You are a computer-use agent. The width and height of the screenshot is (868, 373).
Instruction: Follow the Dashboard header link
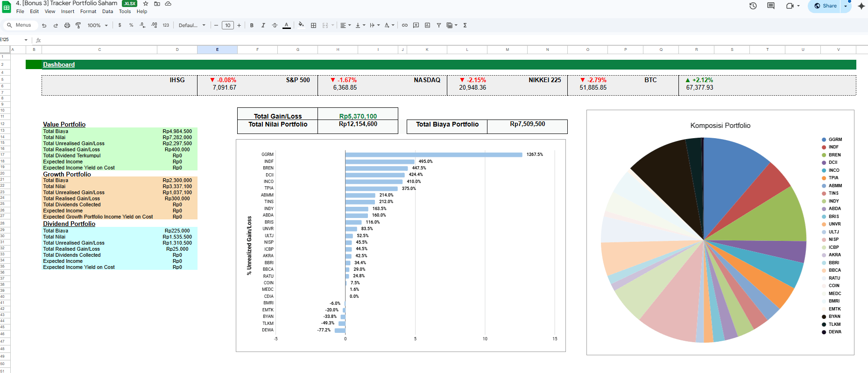pyautogui.click(x=59, y=64)
